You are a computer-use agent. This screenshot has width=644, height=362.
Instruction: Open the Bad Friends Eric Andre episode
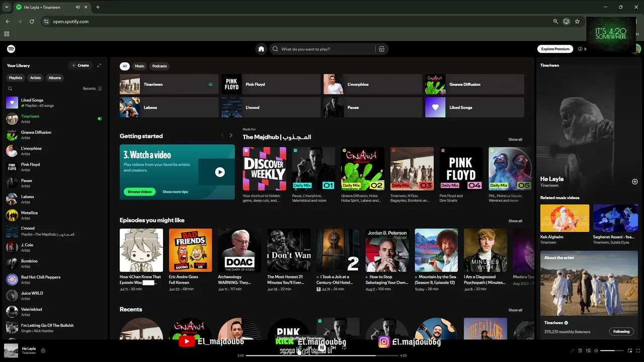coord(190,250)
